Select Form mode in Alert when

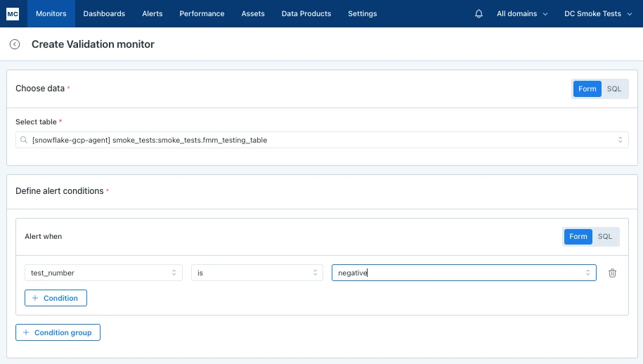click(x=578, y=237)
